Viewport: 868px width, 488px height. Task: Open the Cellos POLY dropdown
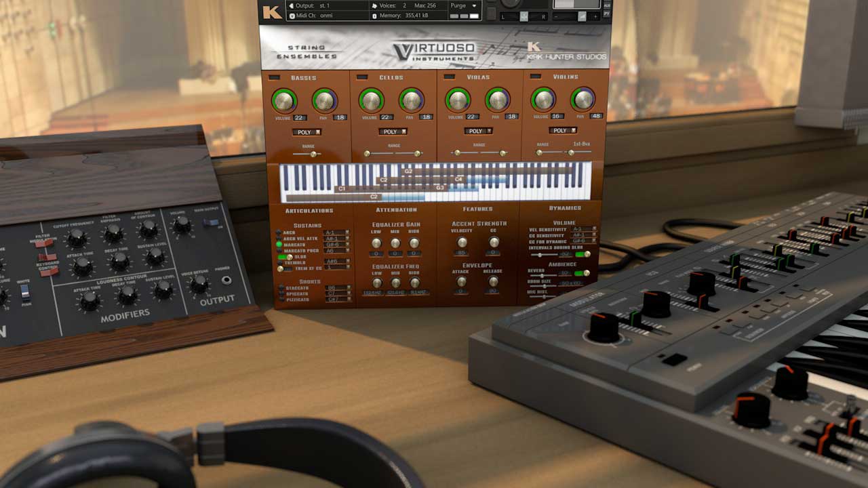pyautogui.click(x=393, y=131)
